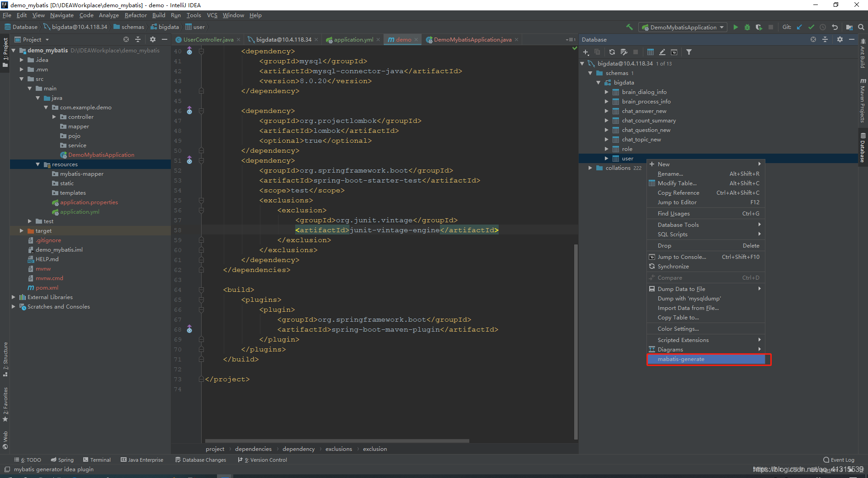Click the dependencies breadcrumb
Image resolution: width=868 pixels, height=478 pixels.
tap(253, 449)
